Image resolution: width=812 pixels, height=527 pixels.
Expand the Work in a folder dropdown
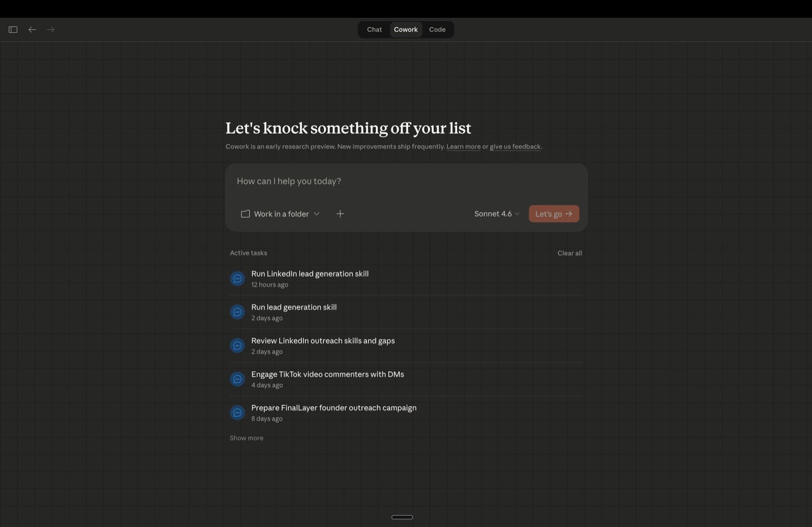(x=316, y=214)
